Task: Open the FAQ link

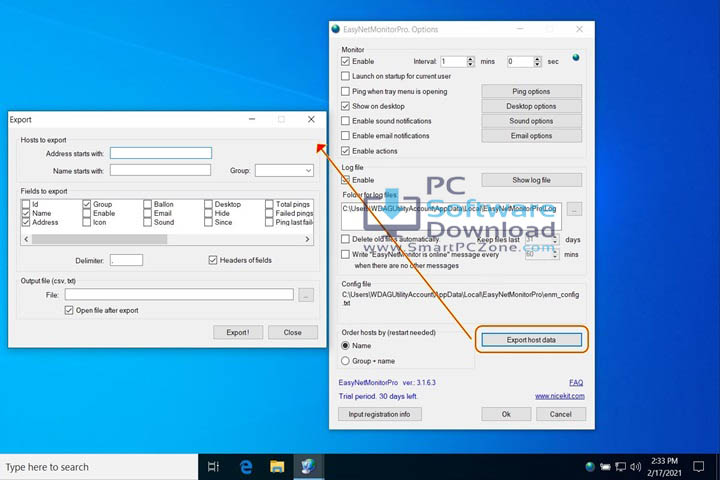Action: (x=576, y=382)
